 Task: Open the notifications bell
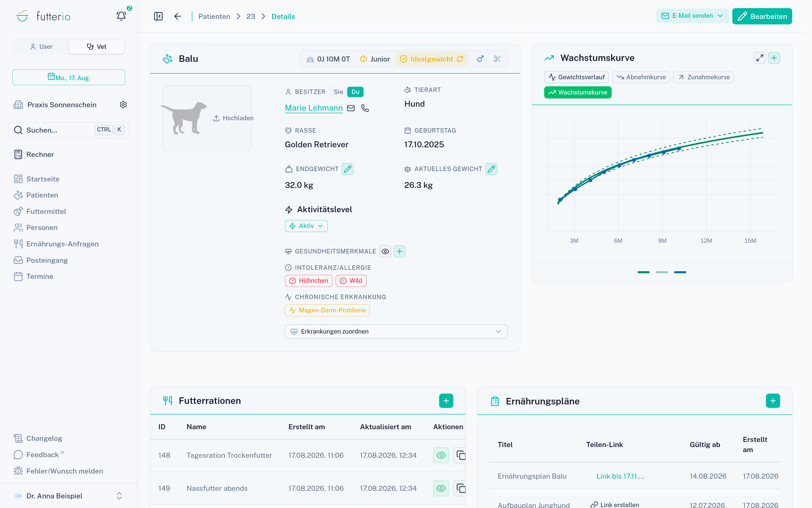coord(121,16)
